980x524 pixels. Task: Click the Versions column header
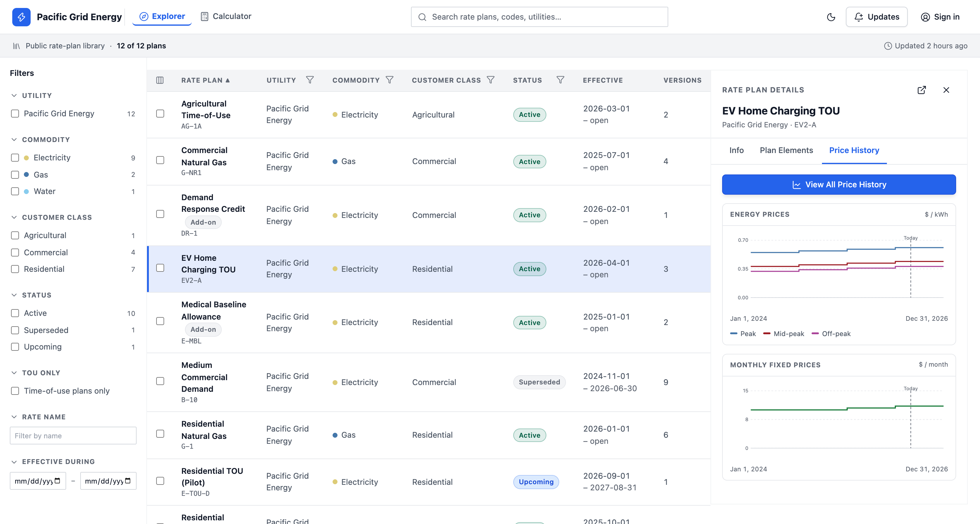(682, 80)
